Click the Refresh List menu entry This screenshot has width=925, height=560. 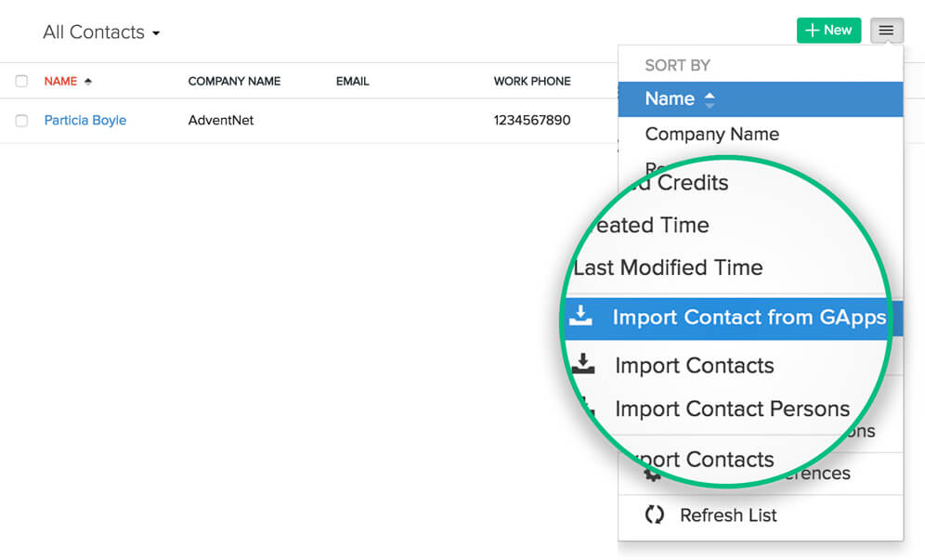[x=727, y=514]
